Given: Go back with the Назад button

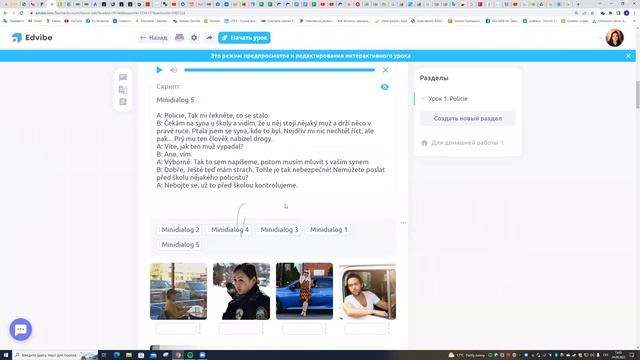Looking at the screenshot, I should (153, 38).
